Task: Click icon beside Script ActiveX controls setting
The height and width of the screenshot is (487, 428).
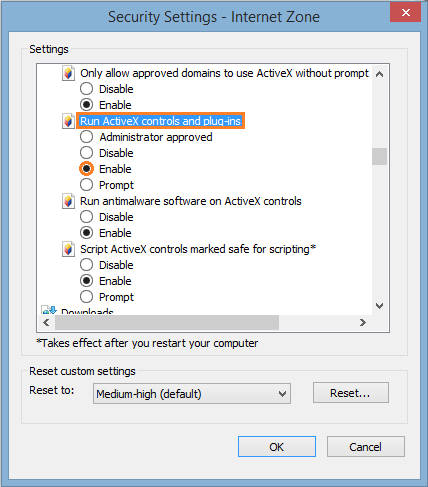Action: tap(68, 249)
